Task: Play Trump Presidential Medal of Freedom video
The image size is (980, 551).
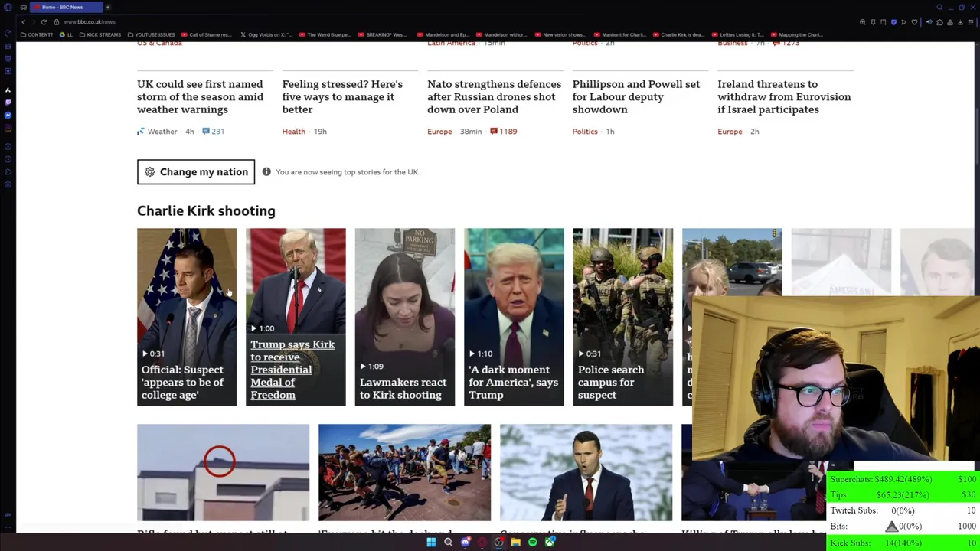Action: [296, 317]
